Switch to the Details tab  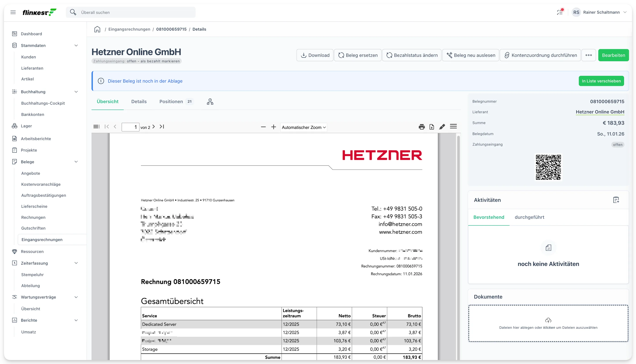pyautogui.click(x=139, y=102)
